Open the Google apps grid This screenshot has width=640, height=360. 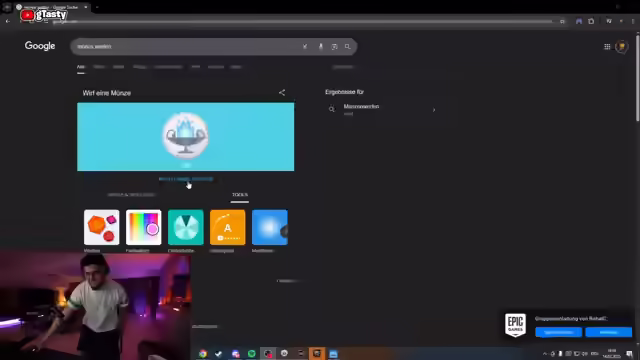pyautogui.click(x=607, y=47)
